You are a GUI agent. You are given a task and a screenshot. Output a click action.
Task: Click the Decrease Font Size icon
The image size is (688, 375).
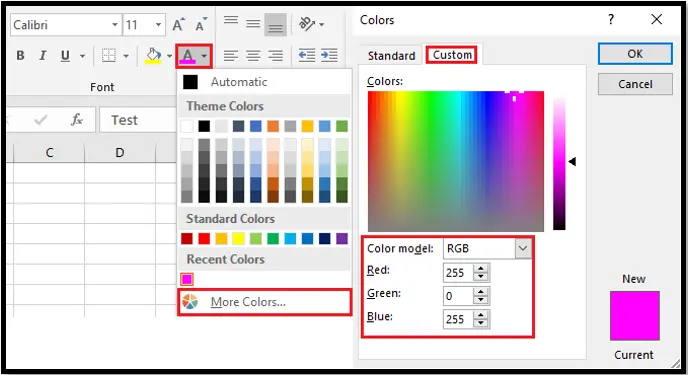(201, 25)
